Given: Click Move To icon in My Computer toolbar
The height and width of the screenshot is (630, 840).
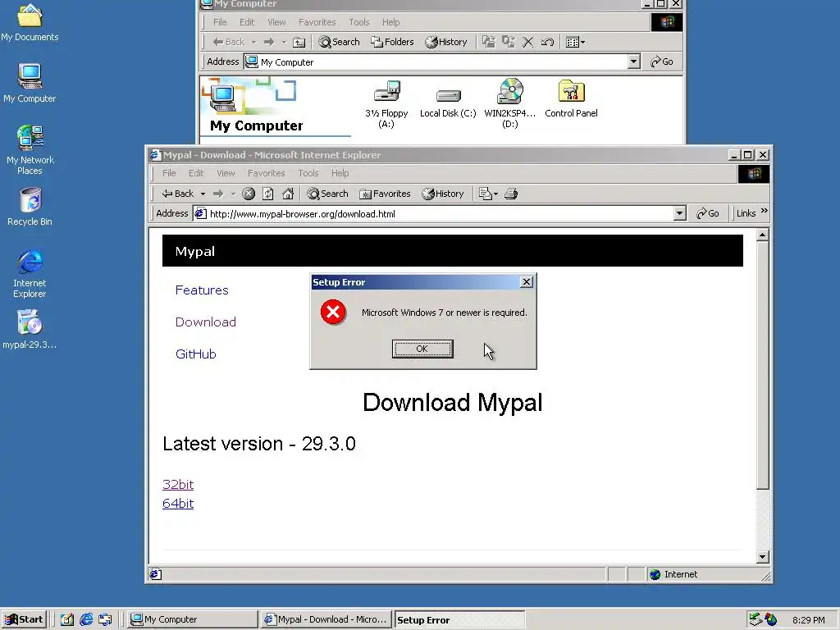Looking at the screenshot, I should tap(489, 42).
